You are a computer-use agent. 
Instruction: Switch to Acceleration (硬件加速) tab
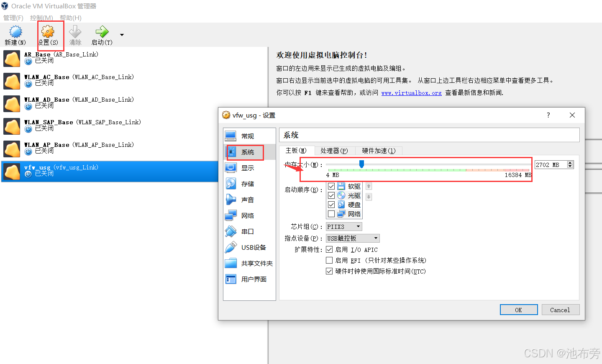(379, 151)
